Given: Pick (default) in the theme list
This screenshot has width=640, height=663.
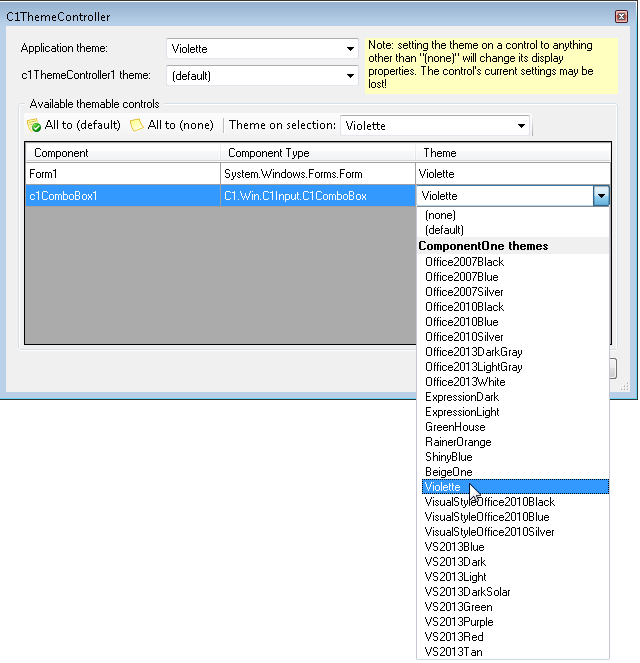Looking at the screenshot, I should coord(444,230).
